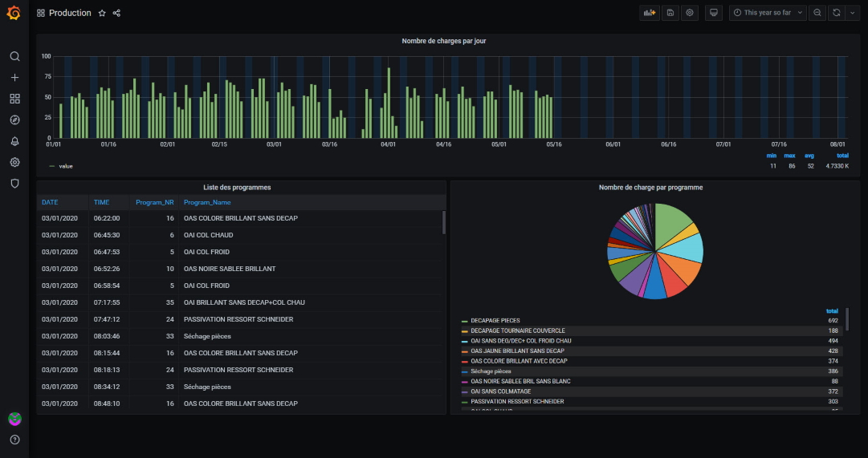Select 'PASSIVATION RESSORT SCHNEIDER' row at 07:47:12
Viewport: 868px width, 458px height.
(x=238, y=319)
